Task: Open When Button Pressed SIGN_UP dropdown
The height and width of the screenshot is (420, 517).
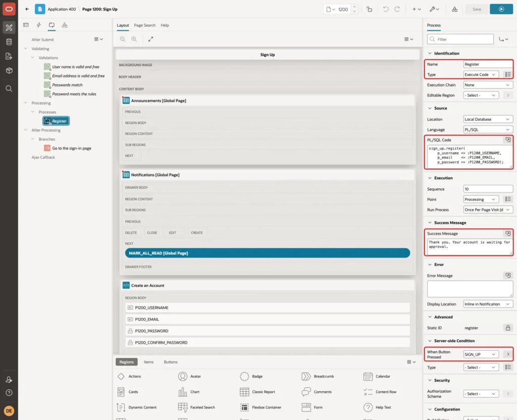Action: pos(481,354)
